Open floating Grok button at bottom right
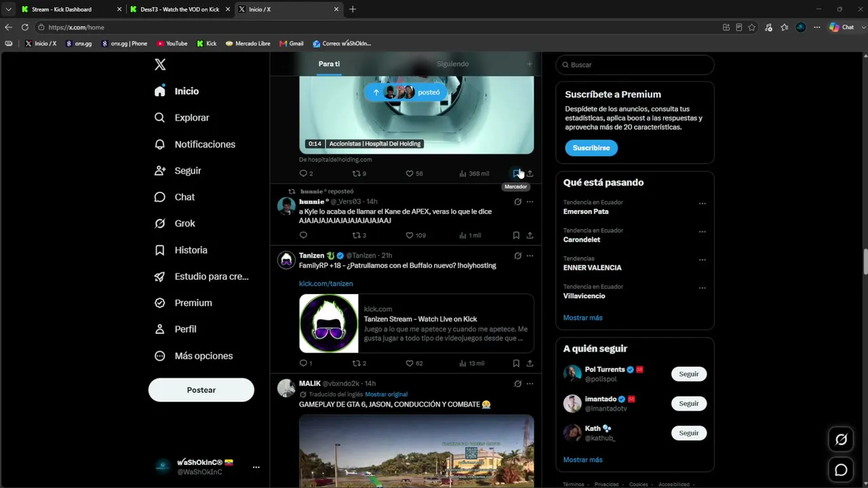Viewport: 868px width, 488px height. pyautogui.click(x=841, y=440)
